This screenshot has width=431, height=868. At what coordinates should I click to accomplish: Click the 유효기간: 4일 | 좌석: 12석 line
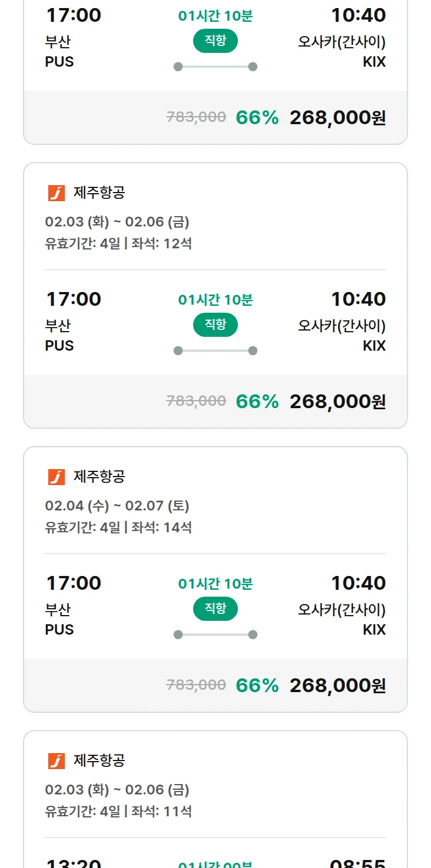click(118, 244)
